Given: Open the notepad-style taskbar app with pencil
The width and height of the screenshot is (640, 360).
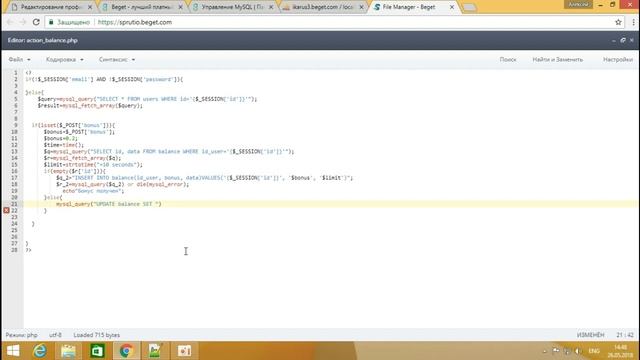Looking at the screenshot, I should point(155,351).
